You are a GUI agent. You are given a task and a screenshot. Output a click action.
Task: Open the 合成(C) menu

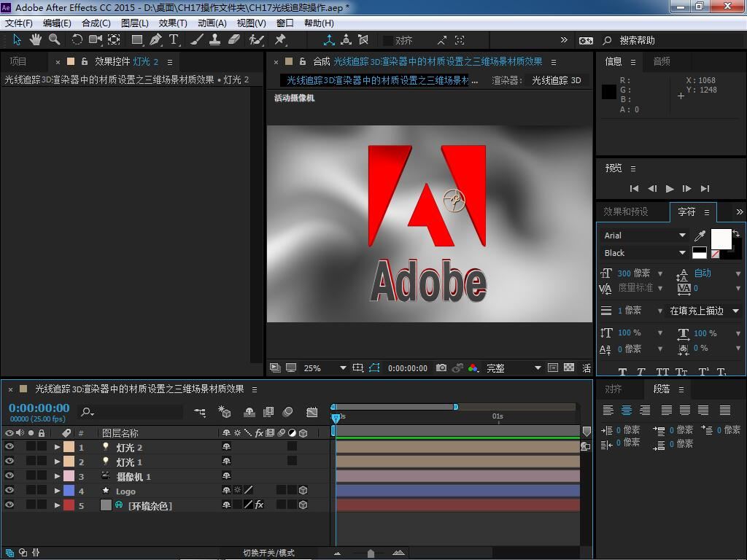tap(96, 23)
